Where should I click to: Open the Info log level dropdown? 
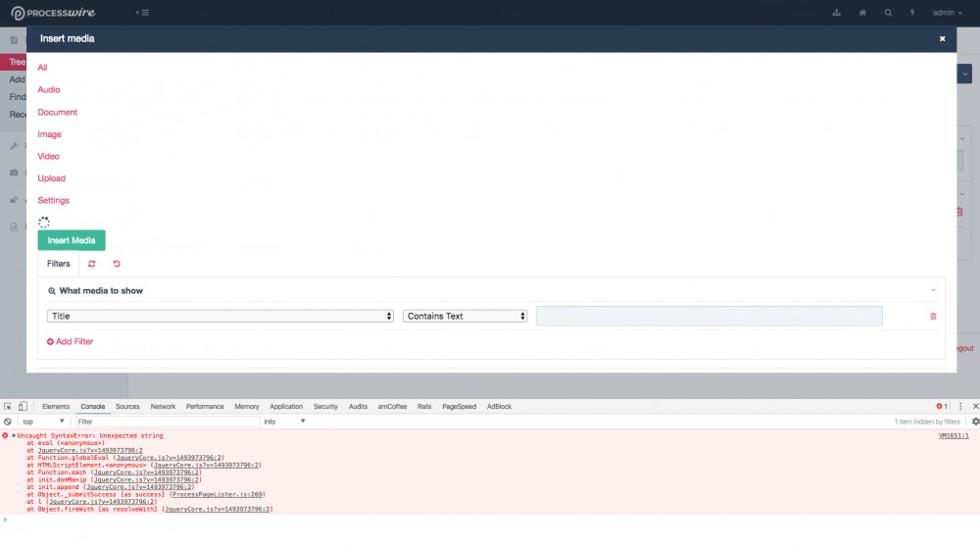click(284, 422)
